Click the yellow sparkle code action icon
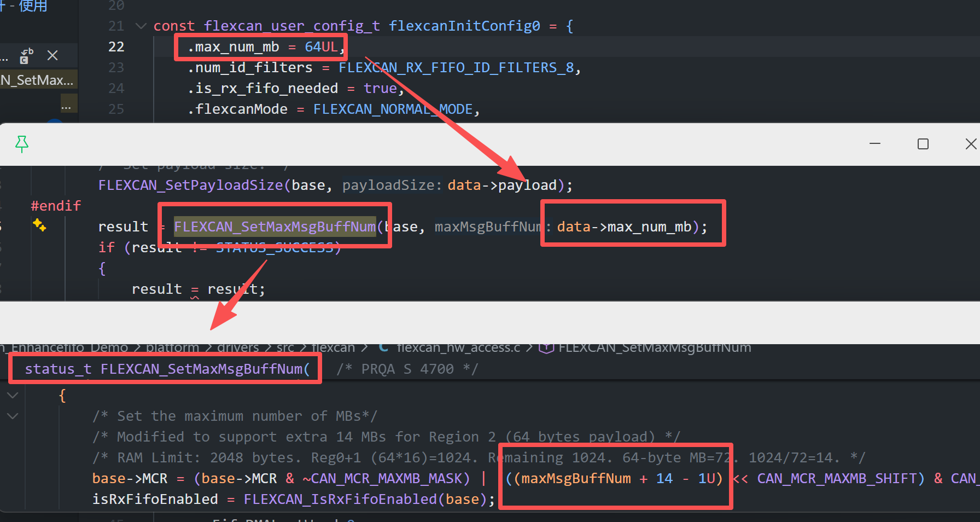Image resolution: width=980 pixels, height=522 pixels. (x=39, y=225)
